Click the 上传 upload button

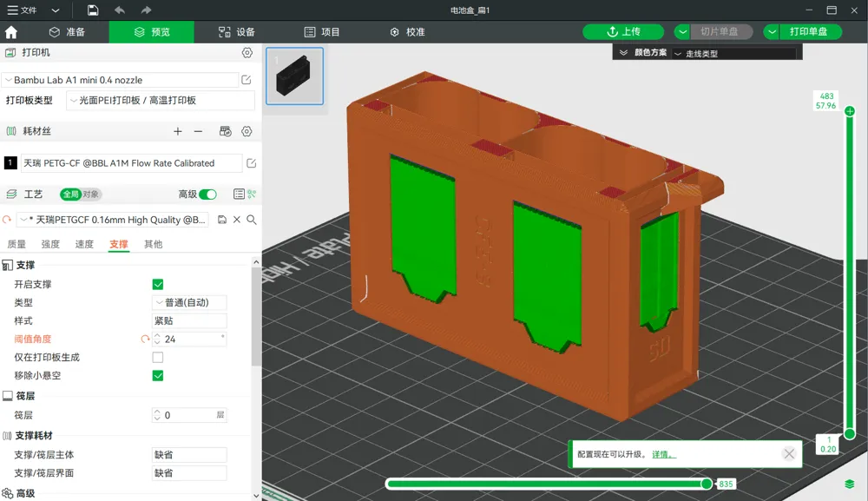[623, 31]
